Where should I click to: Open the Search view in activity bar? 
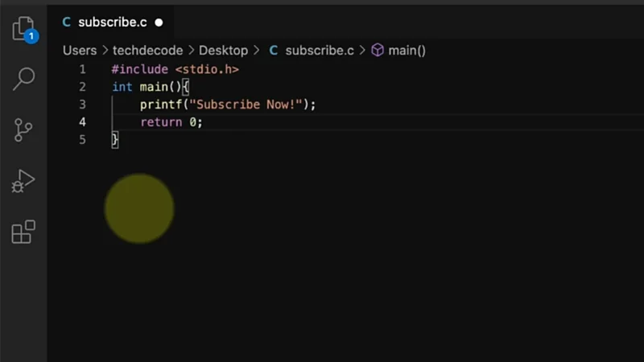(23, 79)
